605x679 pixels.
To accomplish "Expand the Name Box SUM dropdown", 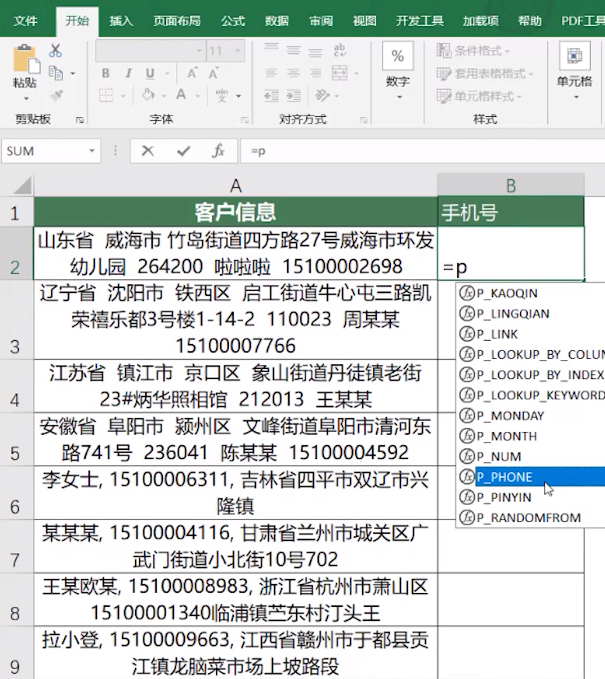I will [x=92, y=151].
